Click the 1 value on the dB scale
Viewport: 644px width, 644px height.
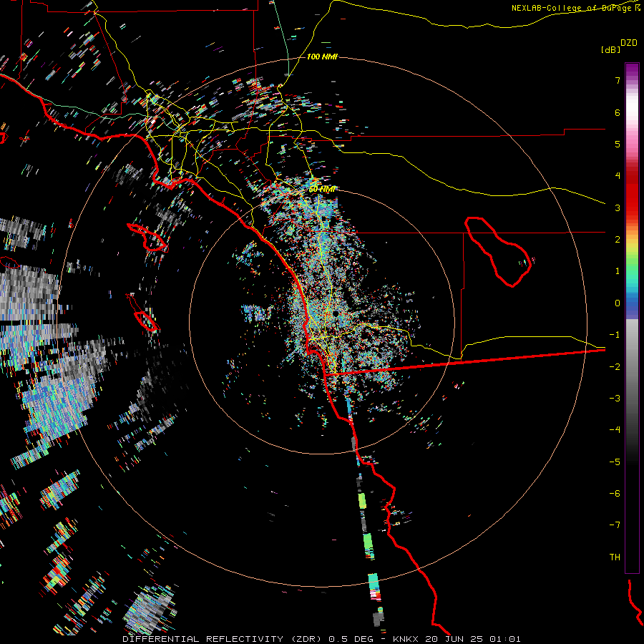click(x=618, y=271)
